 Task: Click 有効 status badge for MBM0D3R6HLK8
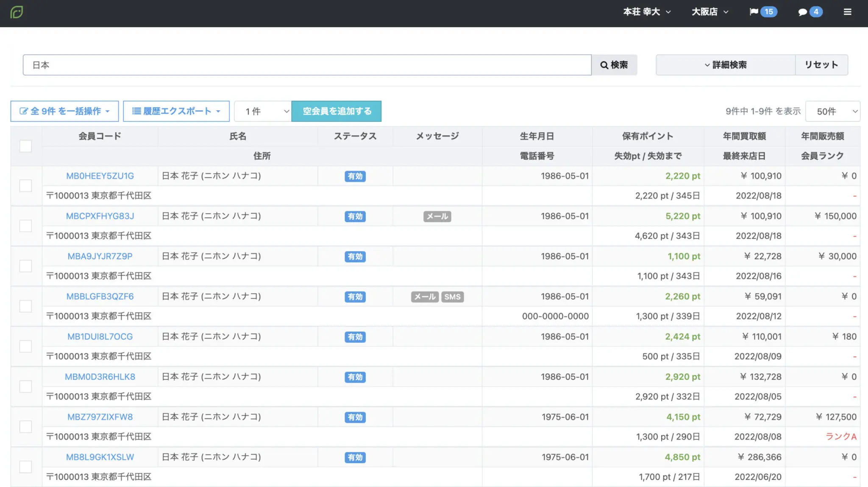tap(355, 377)
